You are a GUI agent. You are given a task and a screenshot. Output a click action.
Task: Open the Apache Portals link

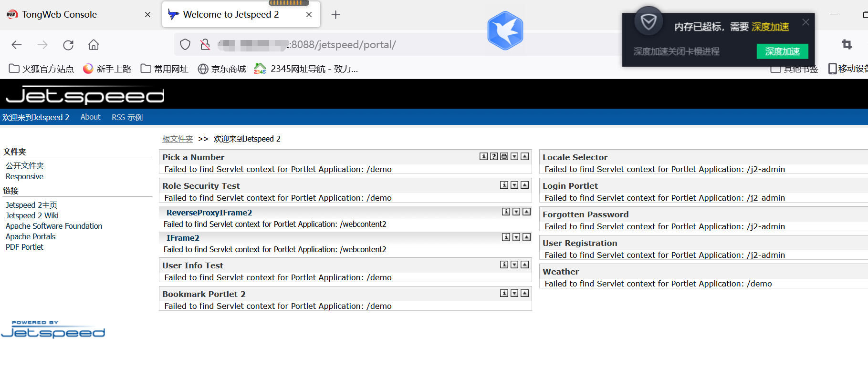pyautogui.click(x=31, y=236)
